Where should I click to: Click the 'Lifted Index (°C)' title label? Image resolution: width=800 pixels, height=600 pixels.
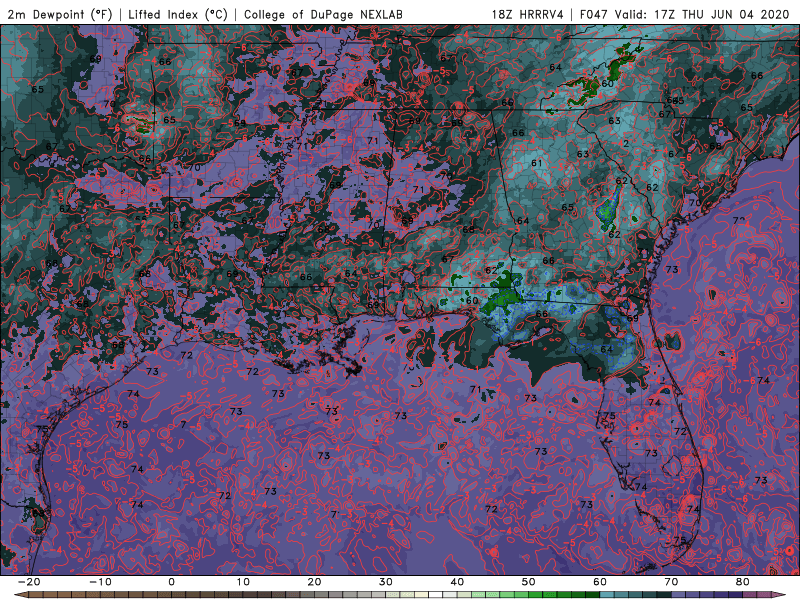[177, 14]
